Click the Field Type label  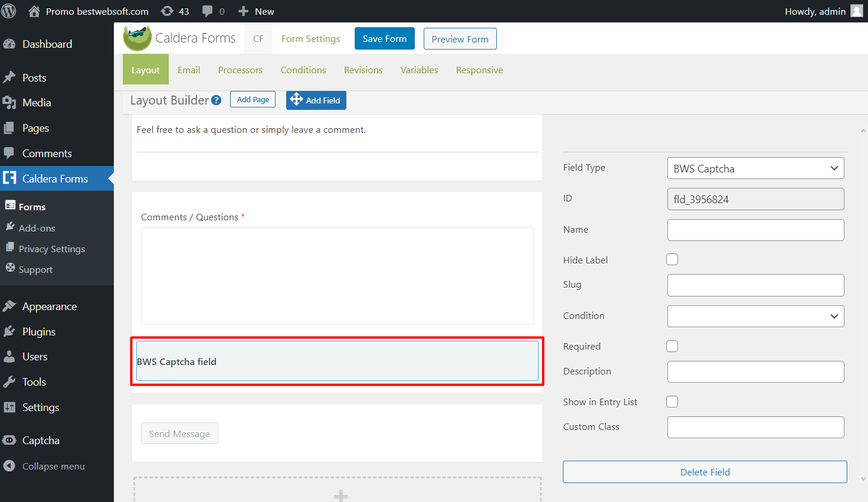(x=584, y=167)
